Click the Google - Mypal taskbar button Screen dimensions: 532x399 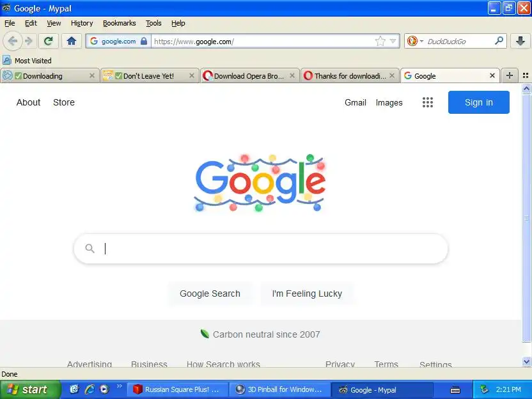click(x=382, y=389)
